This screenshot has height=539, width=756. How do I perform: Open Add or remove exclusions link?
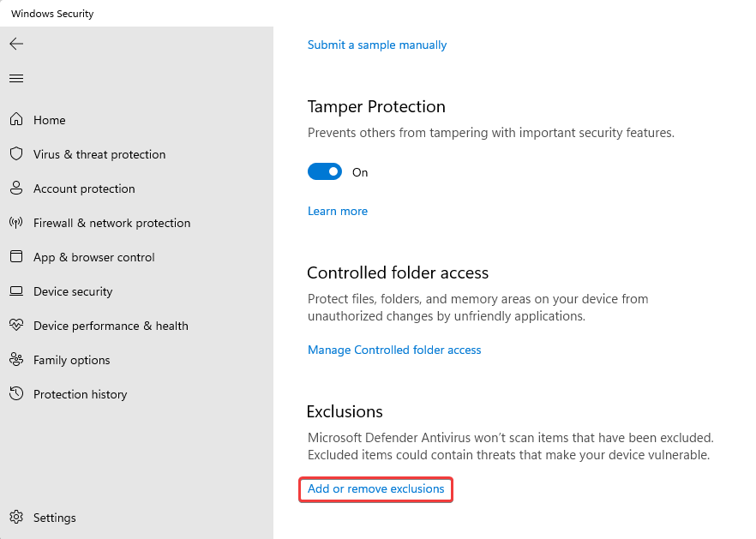coord(376,488)
